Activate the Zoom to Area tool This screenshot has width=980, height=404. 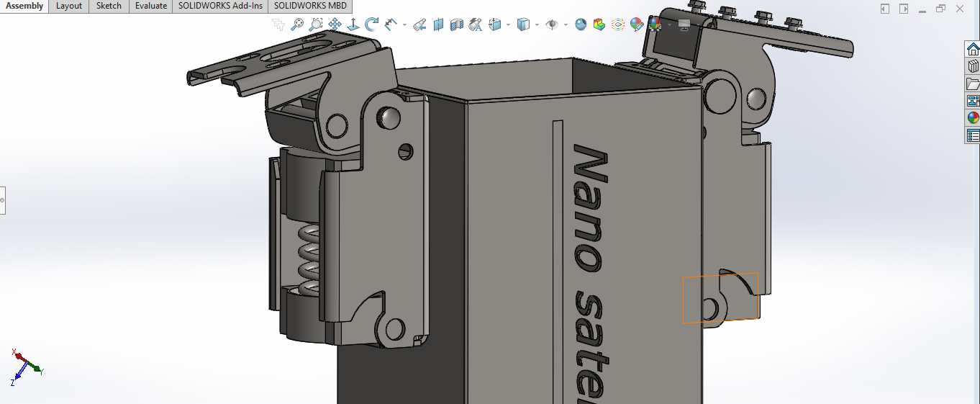pos(316,24)
